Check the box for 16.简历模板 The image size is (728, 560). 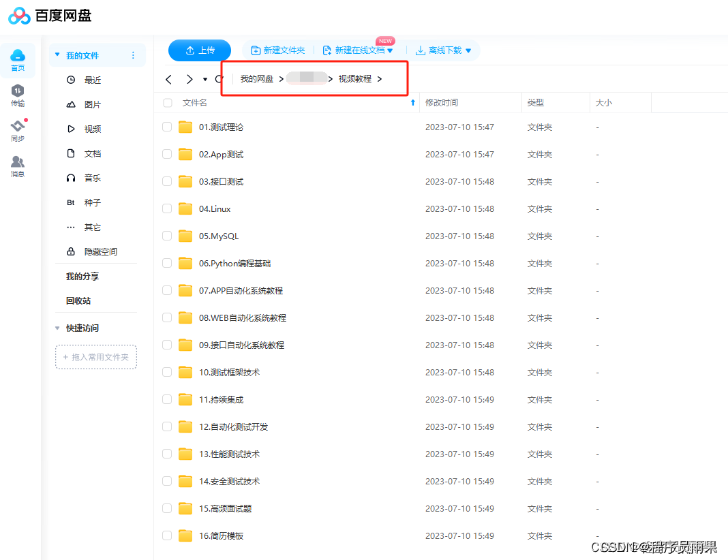(167, 535)
